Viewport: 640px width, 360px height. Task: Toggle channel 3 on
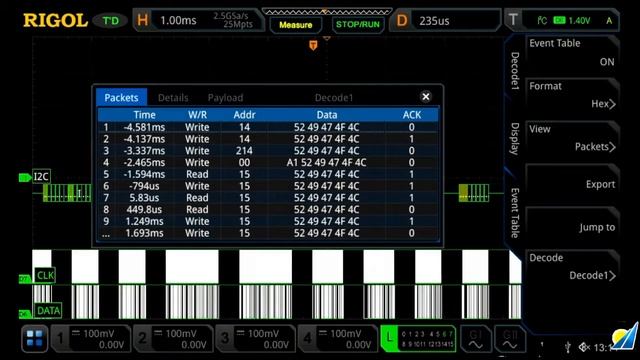tap(255, 338)
